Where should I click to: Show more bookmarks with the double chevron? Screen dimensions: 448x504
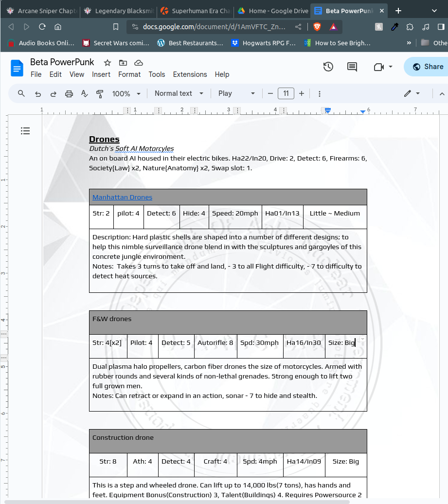pos(409,43)
